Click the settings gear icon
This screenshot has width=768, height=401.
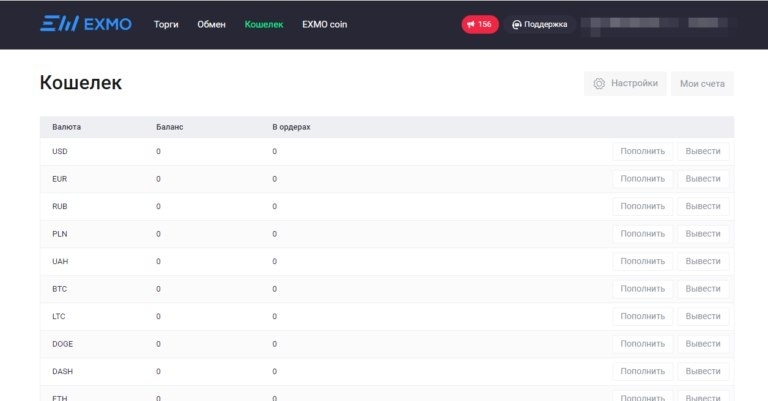599,84
